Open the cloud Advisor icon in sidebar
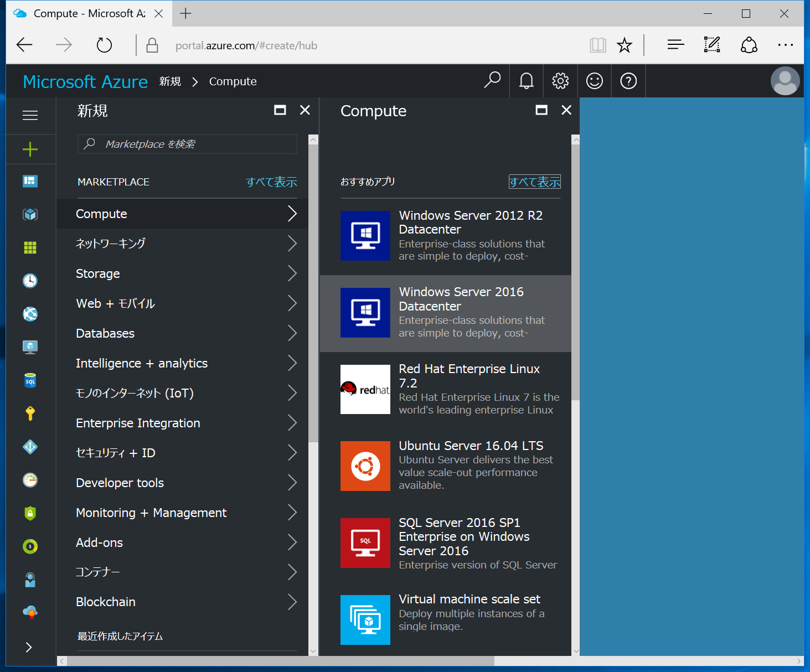The height and width of the screenshot is (672, 810). click(30, 612)
